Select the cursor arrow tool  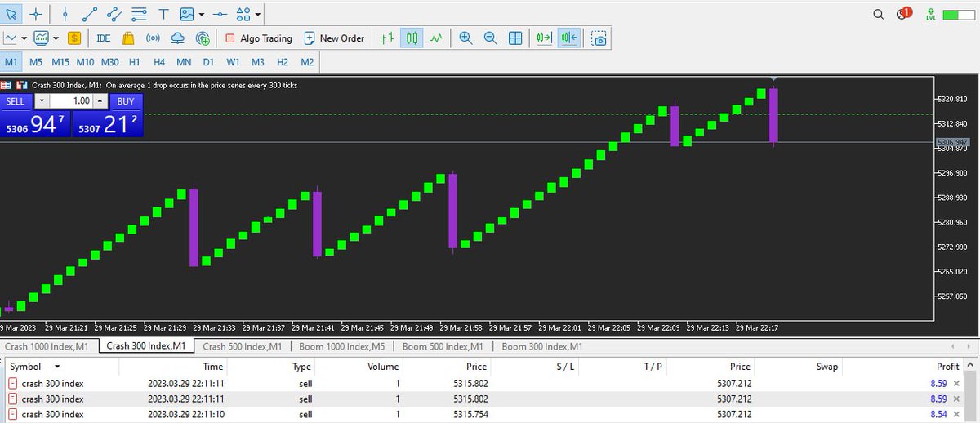11,14
